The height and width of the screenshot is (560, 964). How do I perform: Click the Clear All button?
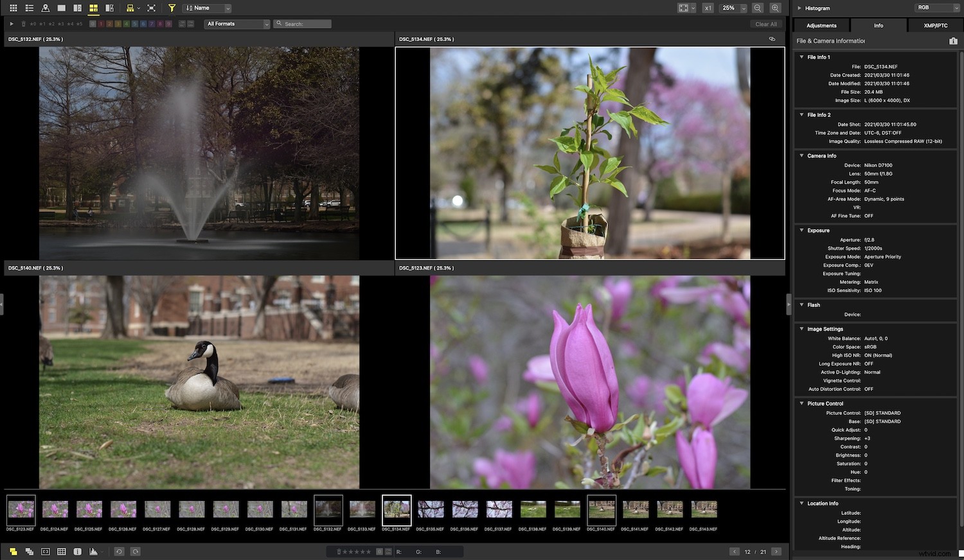[x=766, y=24]
